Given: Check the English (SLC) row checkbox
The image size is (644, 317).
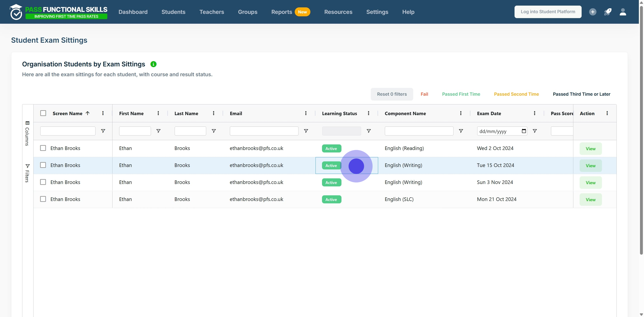Looking at the screenshot, I should point(43,199).
